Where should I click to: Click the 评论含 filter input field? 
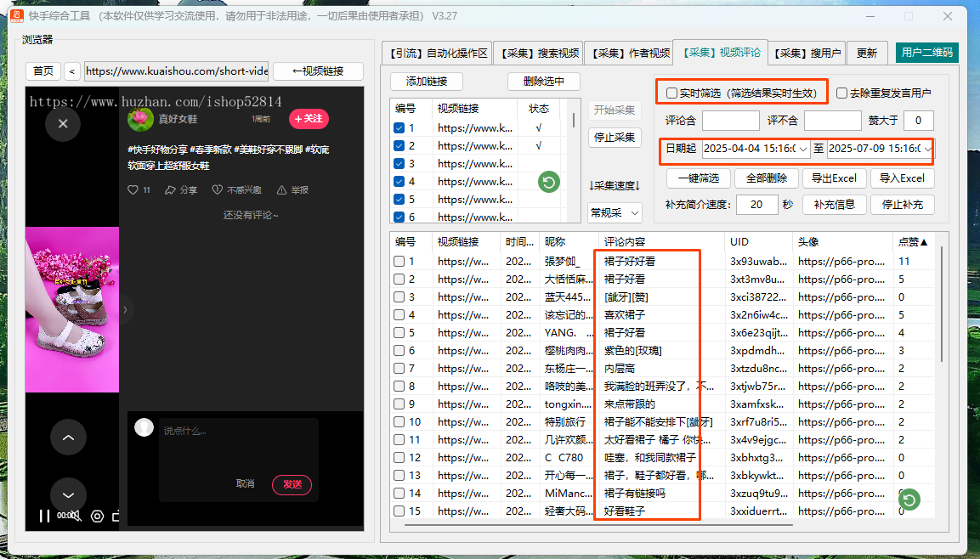coord(731,120)
